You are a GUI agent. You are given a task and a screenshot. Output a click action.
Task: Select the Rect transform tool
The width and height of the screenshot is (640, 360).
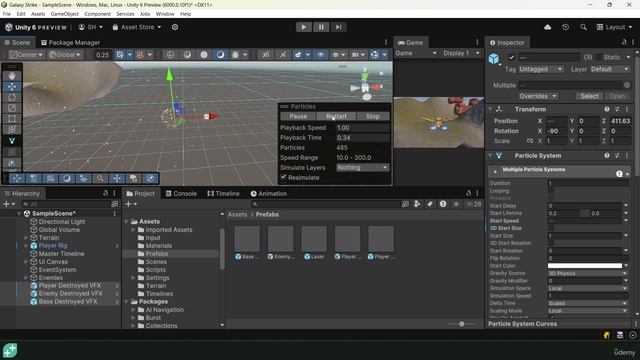[12, 119]
